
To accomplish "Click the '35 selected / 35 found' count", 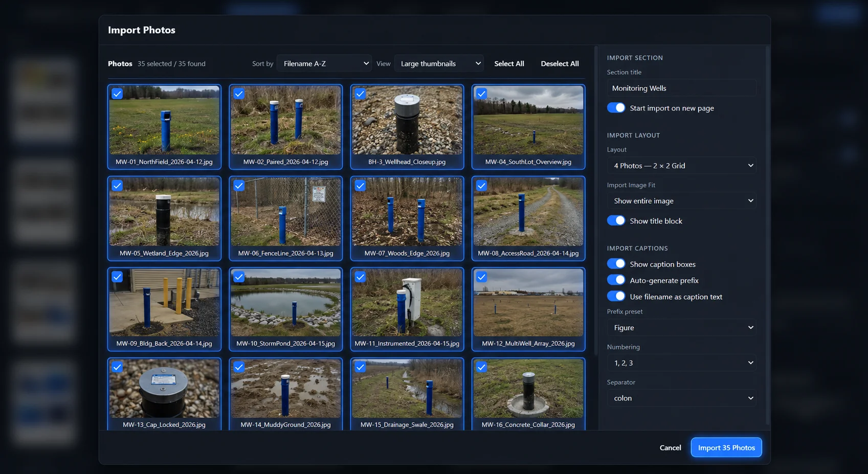I will 171,63.
